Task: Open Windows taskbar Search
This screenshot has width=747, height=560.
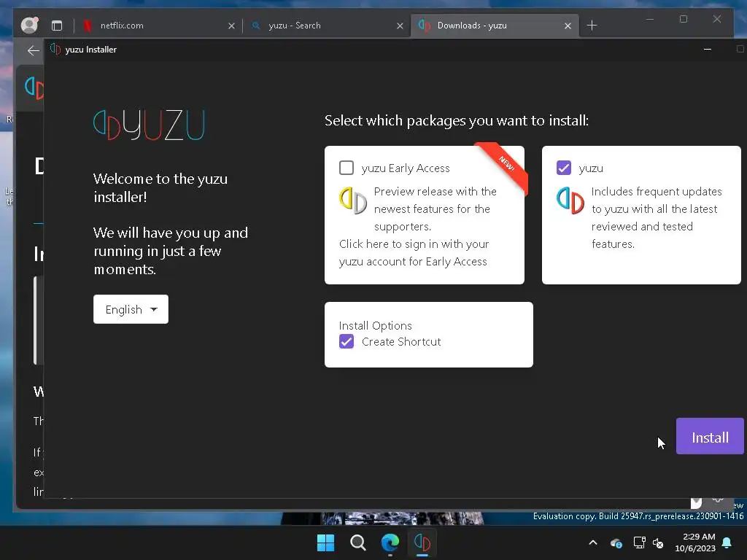Action: pyautogui.click(x=357, y=542)
